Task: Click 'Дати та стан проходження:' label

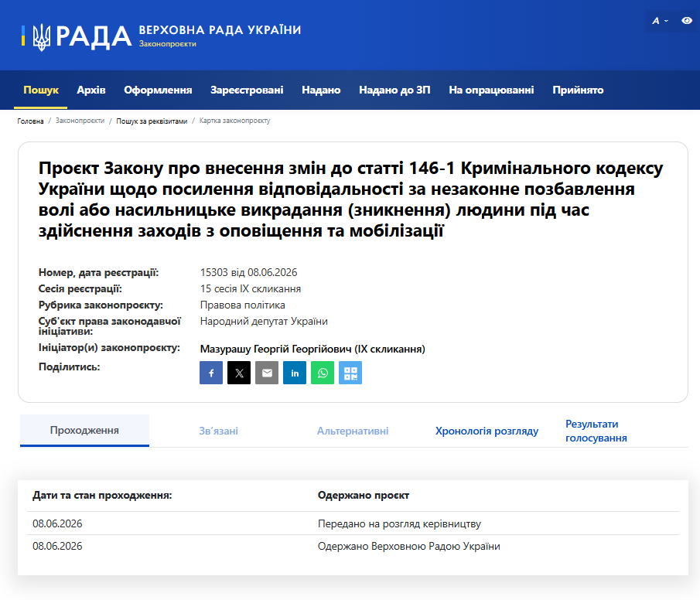Action: (102, 495)
